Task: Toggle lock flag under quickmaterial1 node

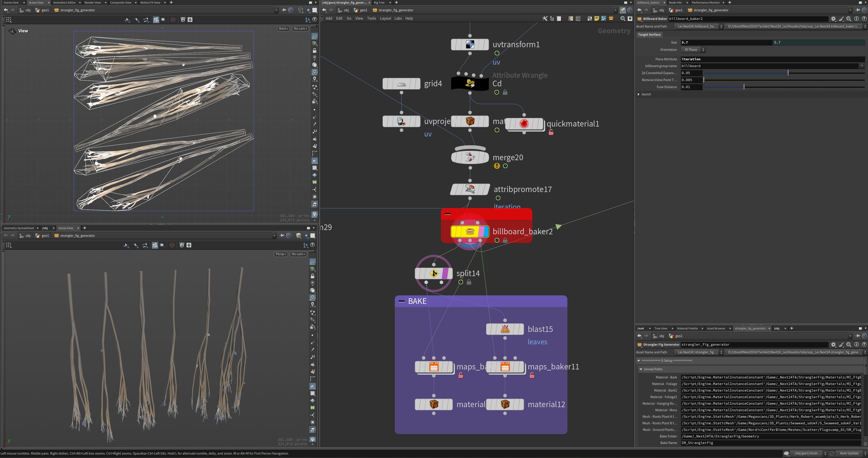Action: pyautogui.click(x=551, y=132)
